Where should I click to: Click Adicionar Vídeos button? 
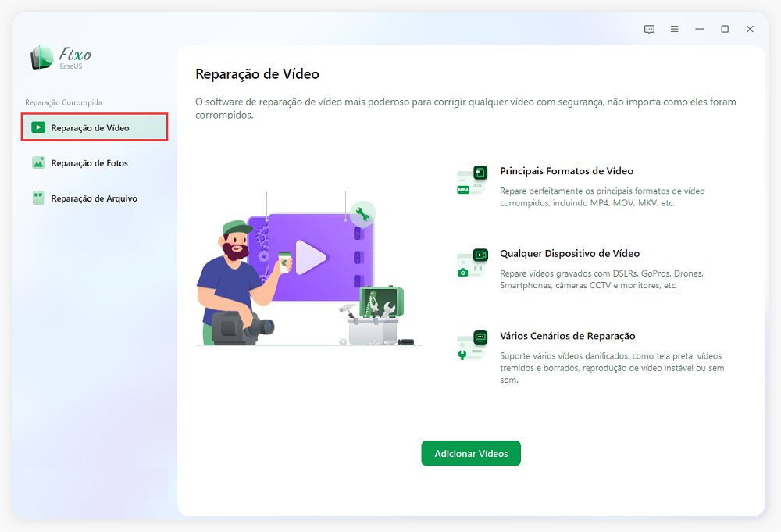(471, 453)
